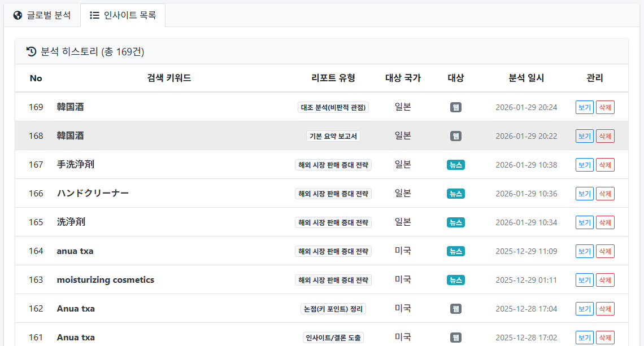The width and height of the screenshot is (644, 346).
Task: View the 手洗浄剤 report via 보기
Action: [585, 165]
